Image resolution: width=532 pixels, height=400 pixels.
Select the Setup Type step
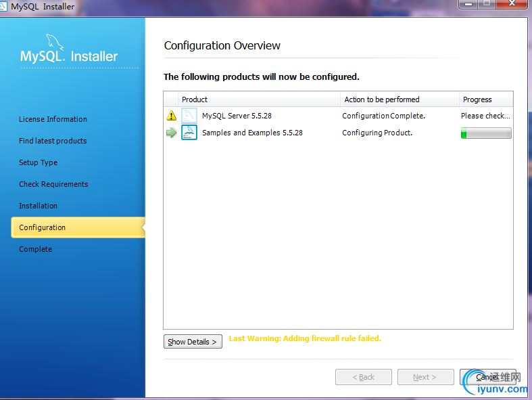click(38, 162)
